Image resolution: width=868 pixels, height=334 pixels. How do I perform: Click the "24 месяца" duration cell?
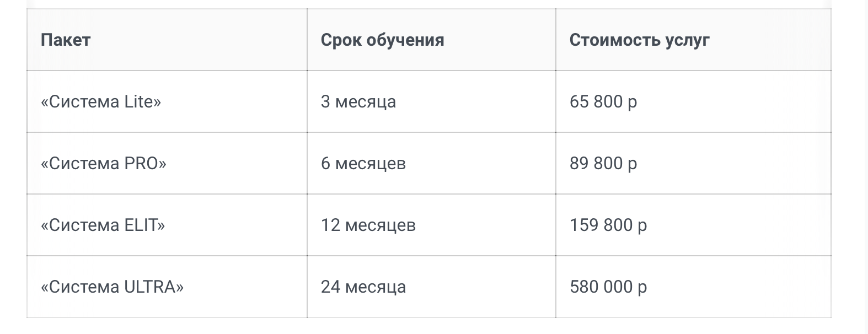tap(363, 287)
